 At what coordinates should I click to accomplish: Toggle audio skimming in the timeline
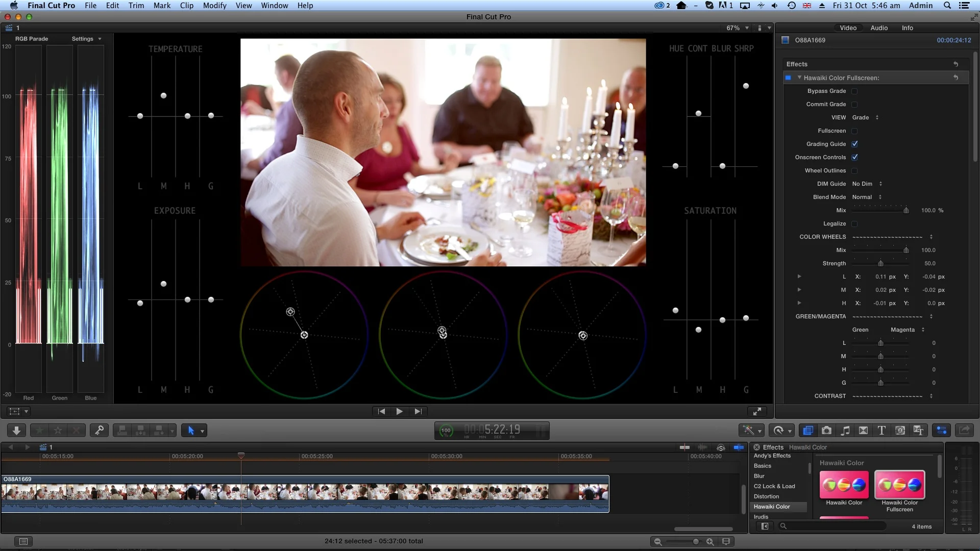[x=703, y=447]
